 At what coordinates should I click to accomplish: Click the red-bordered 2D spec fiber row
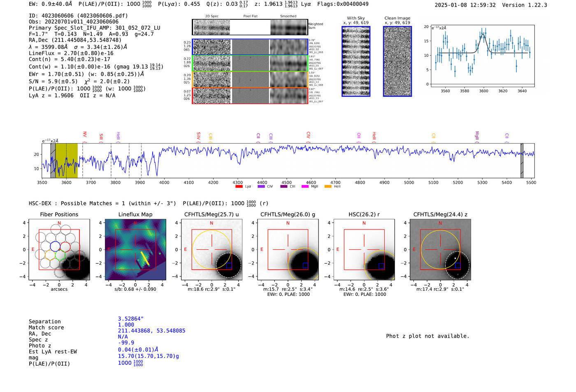(250, 95)
